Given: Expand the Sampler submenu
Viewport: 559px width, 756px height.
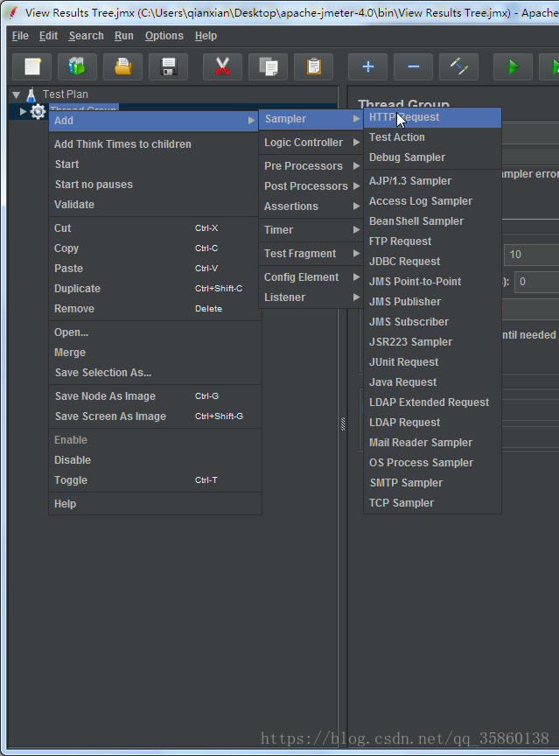Looking at the screenshot, I should [311, 119].
